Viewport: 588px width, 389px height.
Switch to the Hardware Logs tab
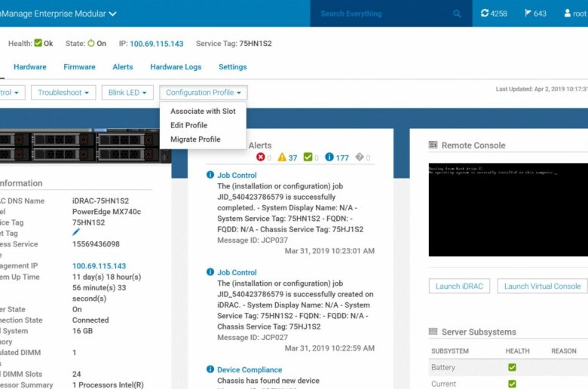176,67
